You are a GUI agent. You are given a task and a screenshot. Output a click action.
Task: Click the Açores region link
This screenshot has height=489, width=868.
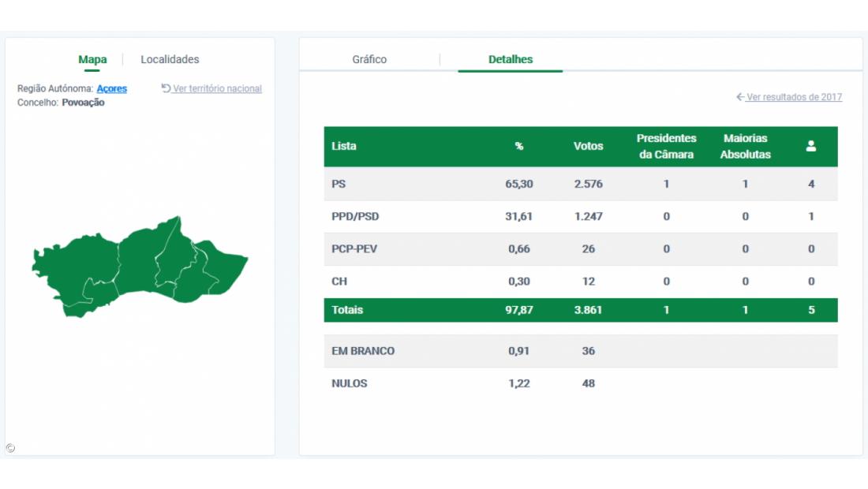point(111,89)
